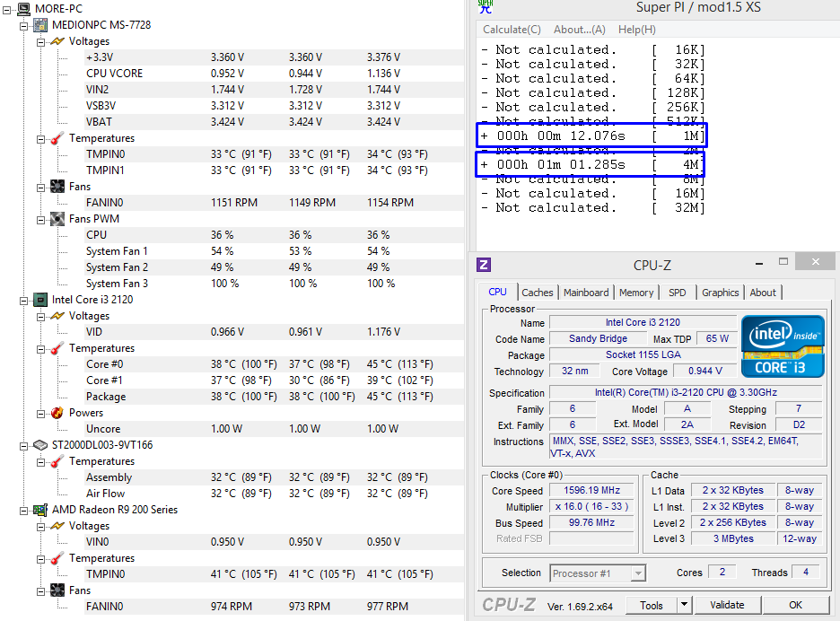
Task: Open the Tools dropdown arrow in CPU-Z
Action: (684, 605)
